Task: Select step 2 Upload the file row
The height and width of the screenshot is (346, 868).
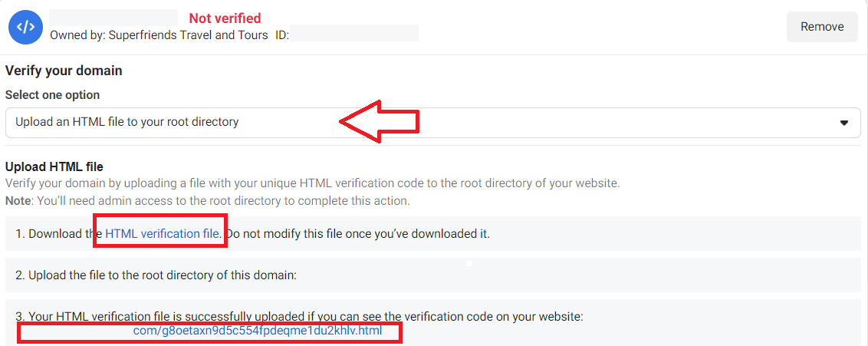Action: pos(433,275)
